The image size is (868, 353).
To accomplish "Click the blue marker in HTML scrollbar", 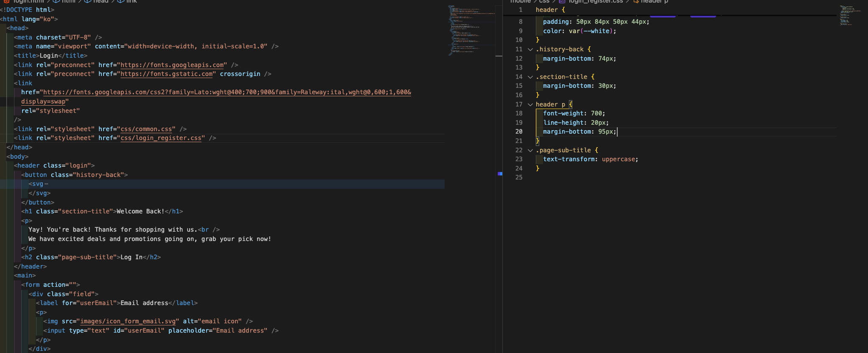I will [x=500, y=174].
